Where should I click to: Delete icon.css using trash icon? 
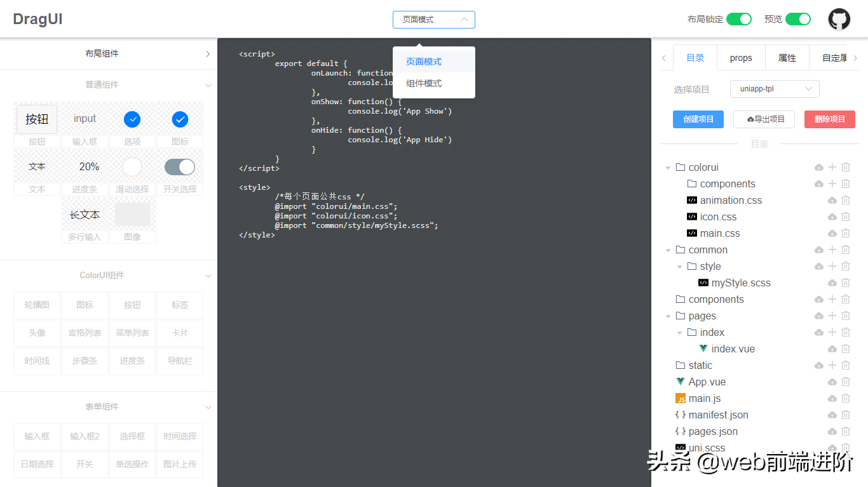click(x=846, y=217)
